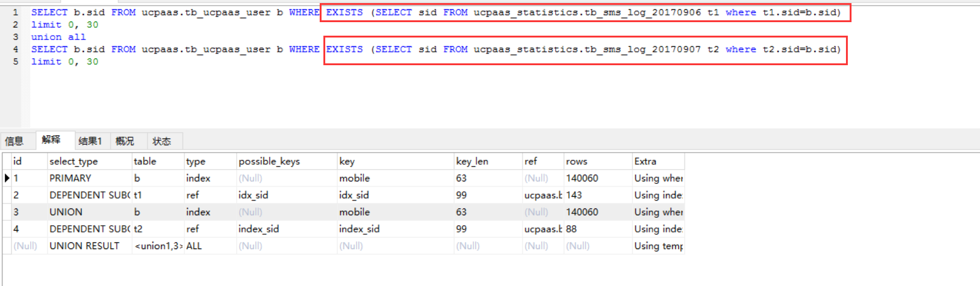Select DEPENDENT SUBQ cell in t2 row
The height and width of the screenshot is (286, 980).
[89, 229]
